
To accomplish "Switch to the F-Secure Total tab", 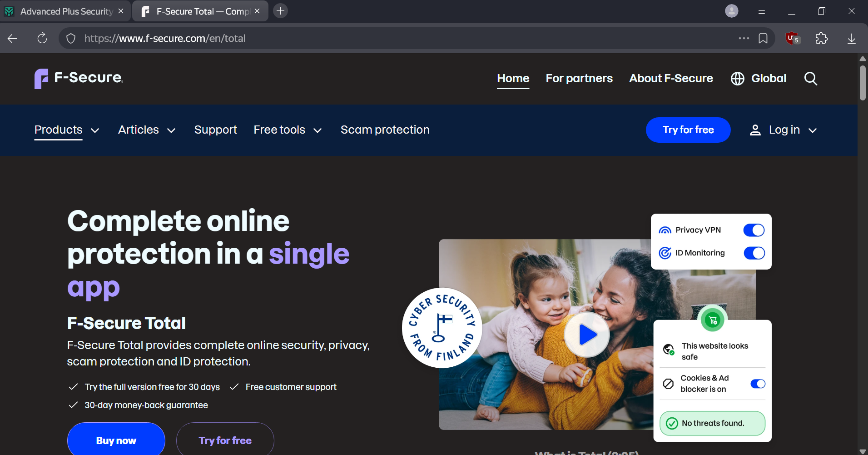I will coord(200,11).
